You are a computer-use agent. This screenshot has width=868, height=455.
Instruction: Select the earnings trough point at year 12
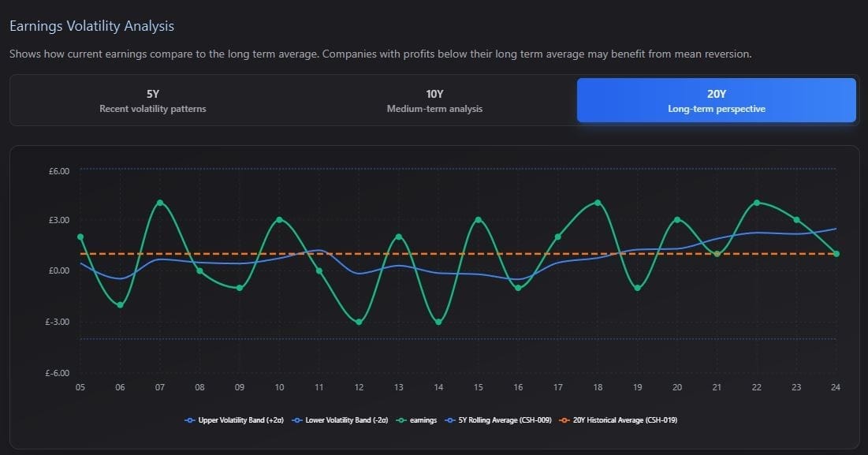[359, 323]
